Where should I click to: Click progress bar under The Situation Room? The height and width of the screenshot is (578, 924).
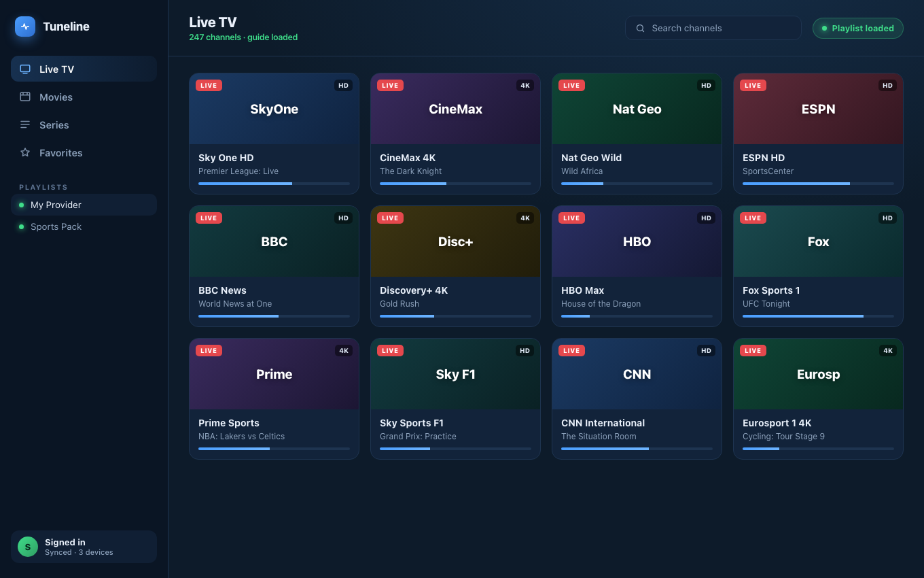click(x=637, y=449)
